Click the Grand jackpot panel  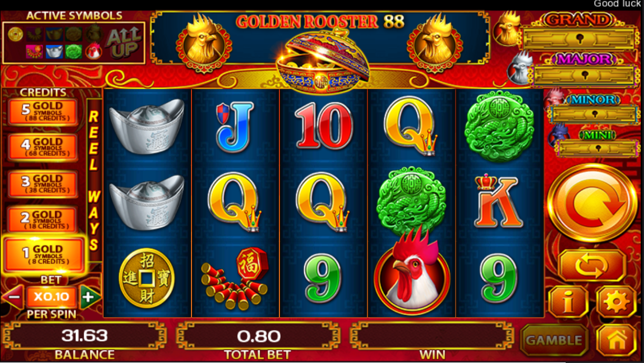tap(579, 32)
